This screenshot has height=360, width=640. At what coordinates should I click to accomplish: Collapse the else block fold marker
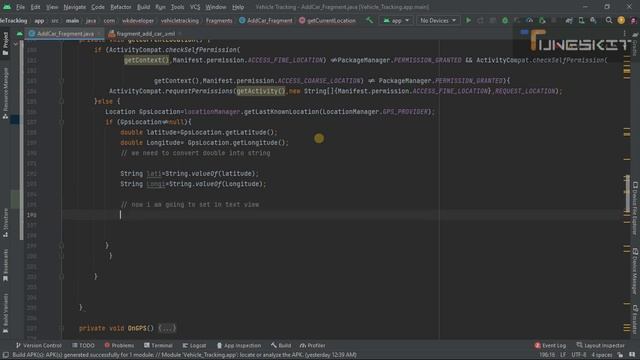pyautogui.click(x=61, y=101)
